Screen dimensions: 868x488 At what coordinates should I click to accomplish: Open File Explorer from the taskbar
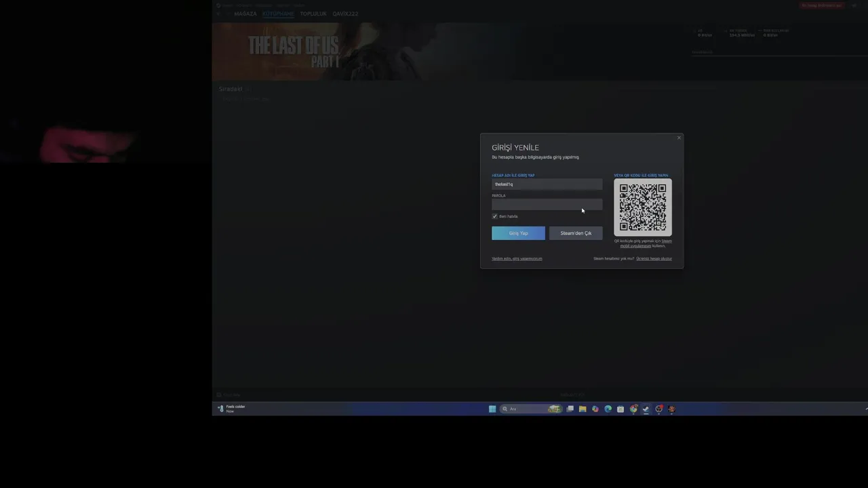pos(583,409)
